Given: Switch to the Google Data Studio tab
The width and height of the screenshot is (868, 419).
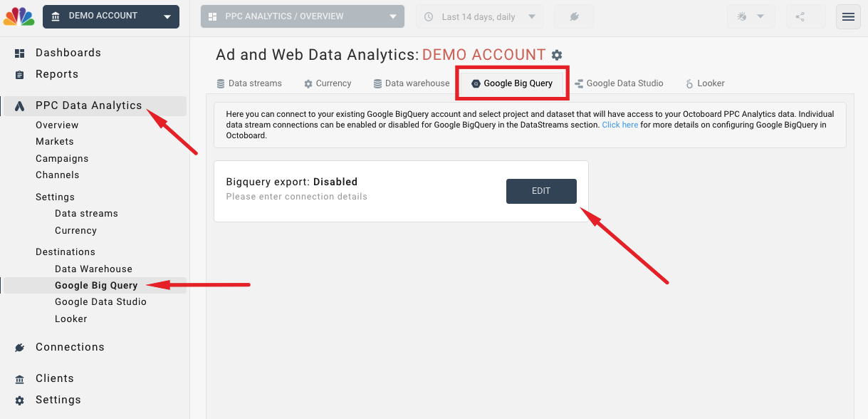Looking at the screenshot, I should click(619, 83).
